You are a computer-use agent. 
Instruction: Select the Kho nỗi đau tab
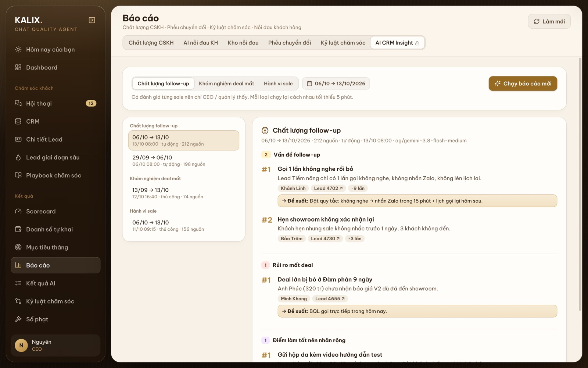tap(243, 43)
